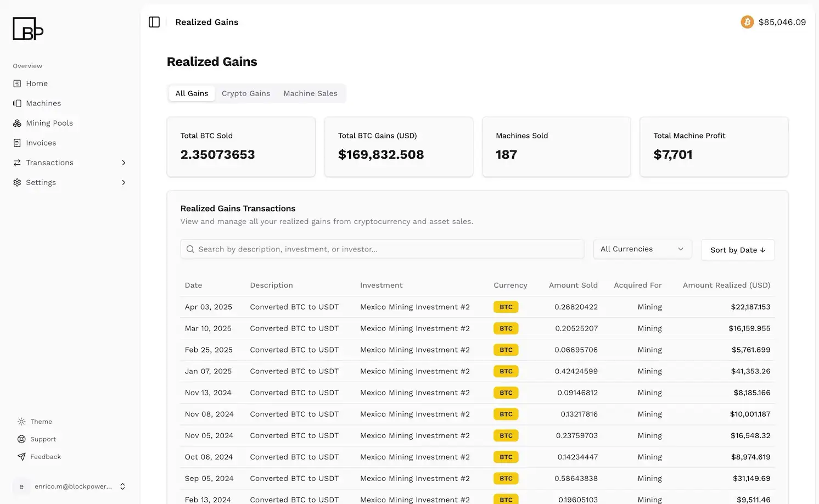The height and width of the screenshot is (504, 819).
Task: Click BTC badge for Nov 13, 2024
Action: (506, 393)
